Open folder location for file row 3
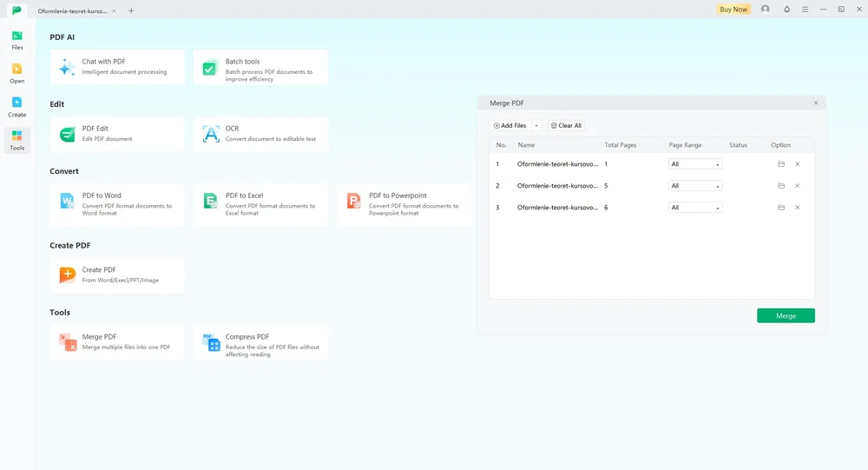The height and width of the screenshot is (470, 868). pyautogui.click(x=781, y=208)
